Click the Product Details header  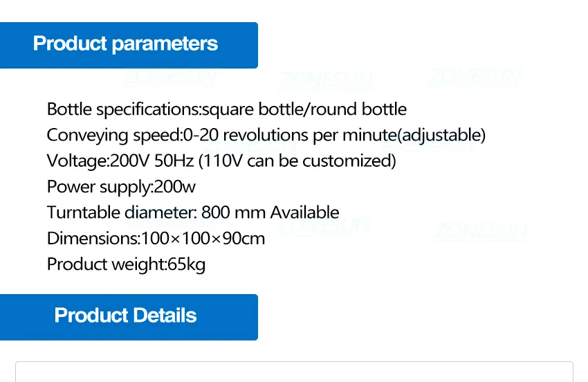(126, 316)
